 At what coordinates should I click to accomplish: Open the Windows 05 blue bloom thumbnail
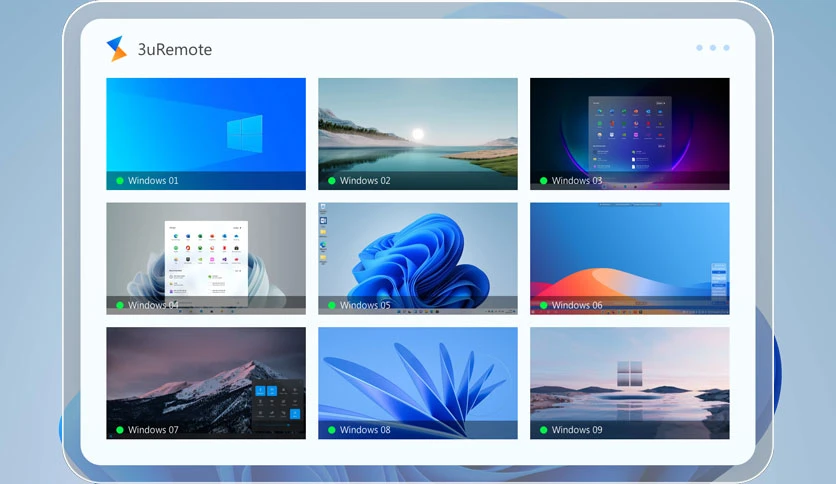418,259
